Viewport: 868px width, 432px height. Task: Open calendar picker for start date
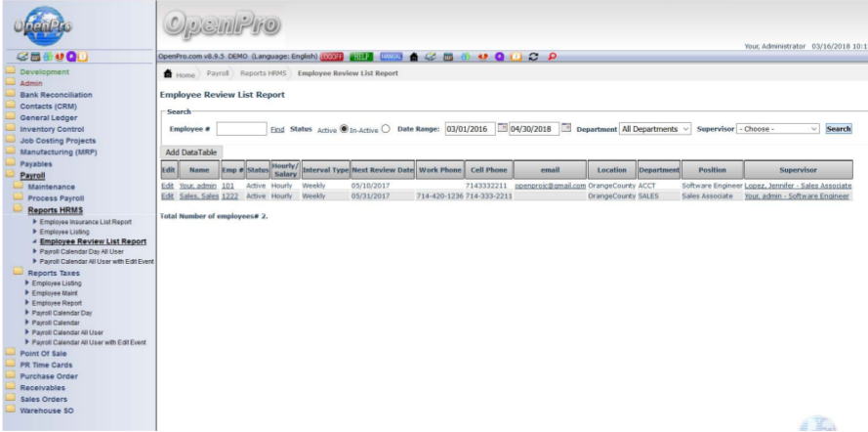pos(503,128)
